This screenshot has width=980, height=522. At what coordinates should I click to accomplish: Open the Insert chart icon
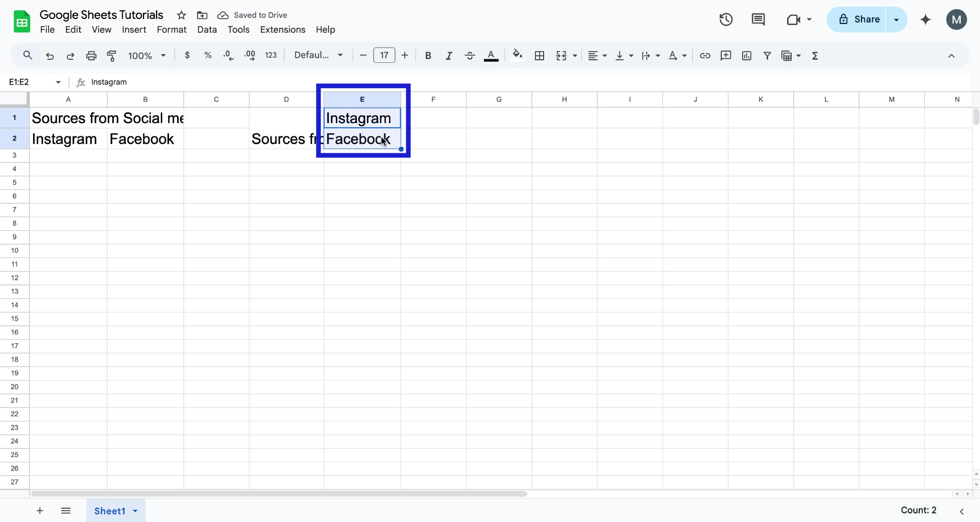coord(747,56)
